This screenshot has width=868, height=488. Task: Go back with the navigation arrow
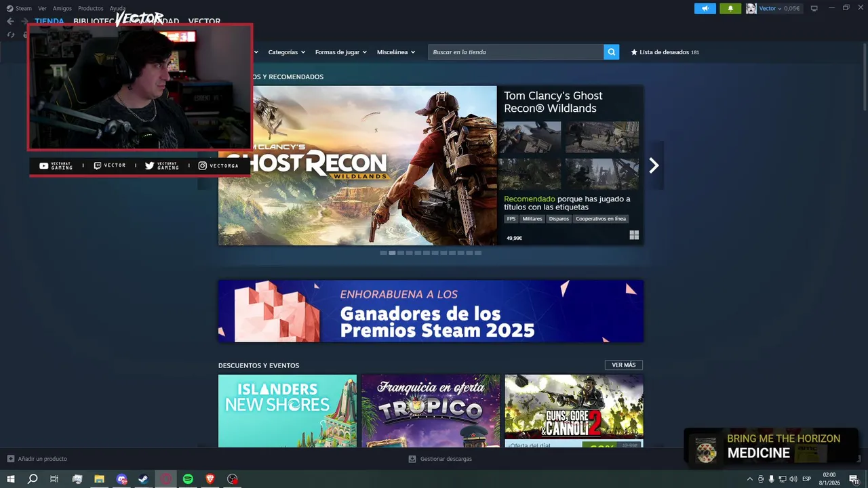pyautogui.click(x=10, y=21)
